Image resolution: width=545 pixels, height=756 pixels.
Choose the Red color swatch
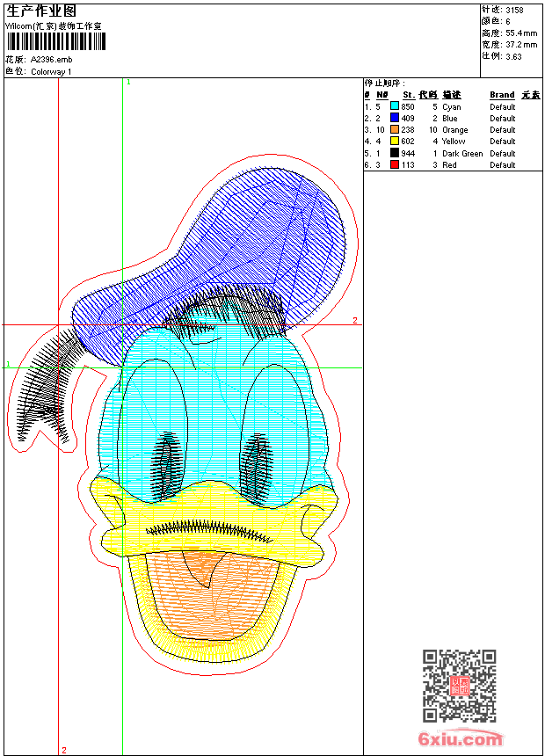click(395, 164)
